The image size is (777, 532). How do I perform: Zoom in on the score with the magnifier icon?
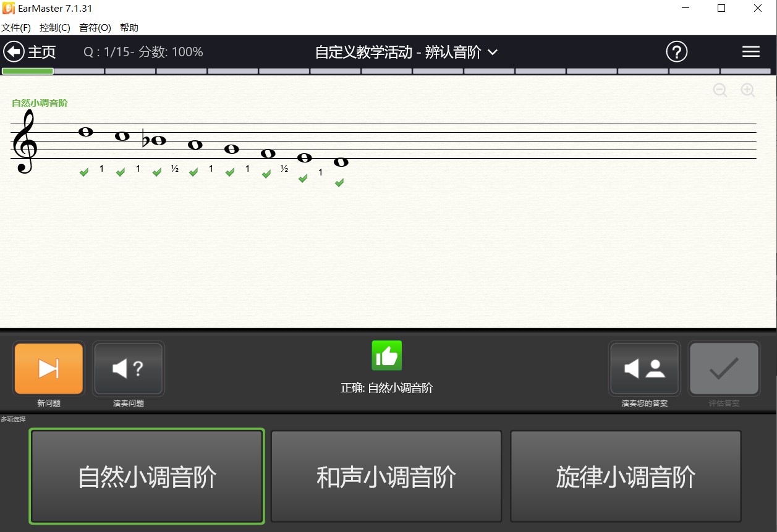click(748, 90)
